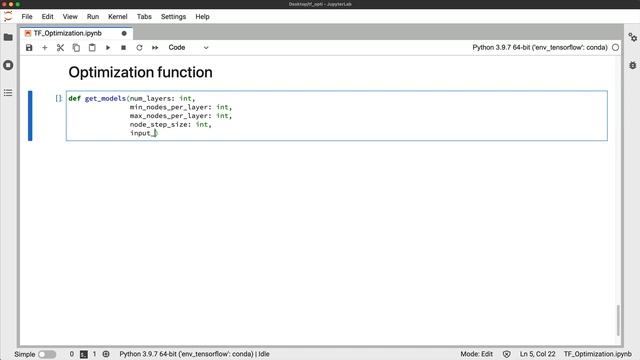Click on max_nodes_per_layer parameter line

(x=181, y=116)
